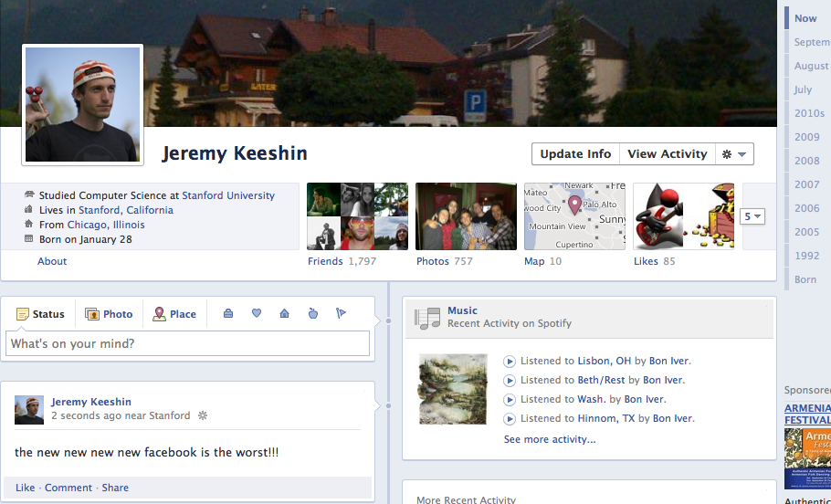The image size is (831, 504).
Task: Select the Photo tab in composer
Action: click(109, 314)
